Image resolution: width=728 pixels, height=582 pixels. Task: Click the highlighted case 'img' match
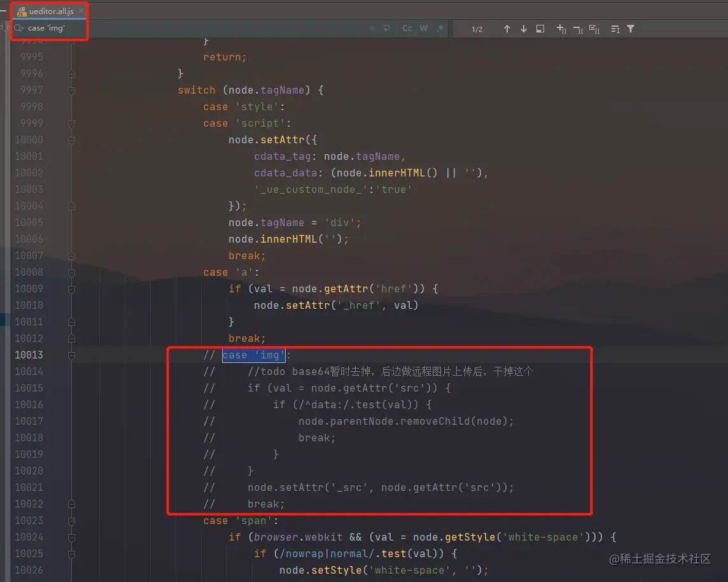(253, 355)
